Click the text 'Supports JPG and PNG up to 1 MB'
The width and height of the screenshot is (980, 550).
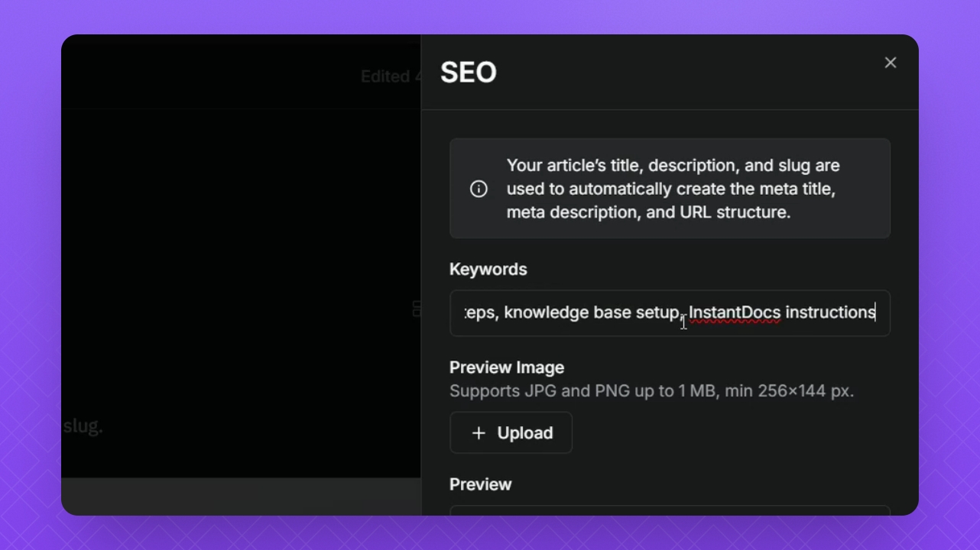[583, 391]
